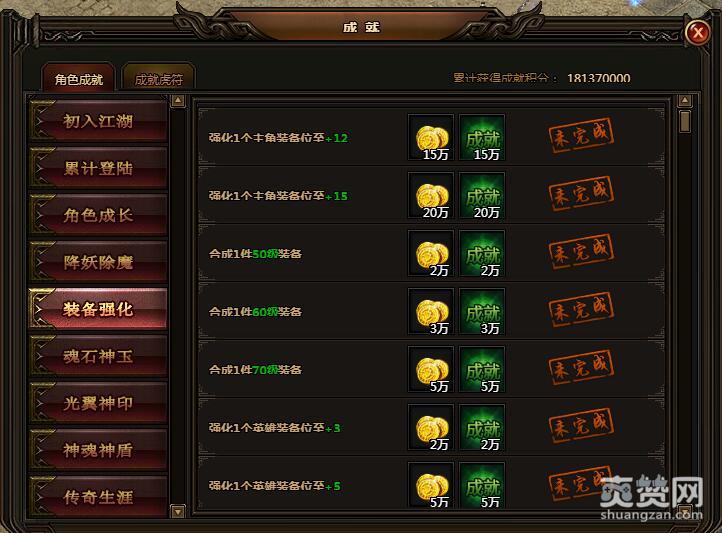Close the 成就 window
722x533 pixels.
coord(698,33)
